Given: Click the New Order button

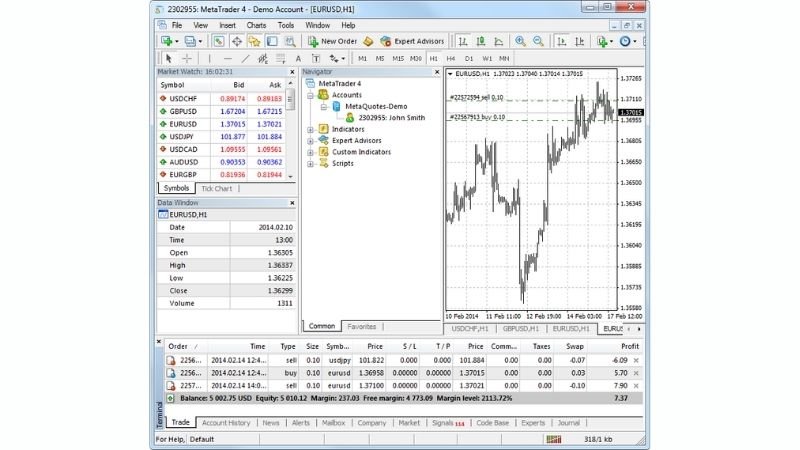Looking at the screenshot, I should click(332, 41).
